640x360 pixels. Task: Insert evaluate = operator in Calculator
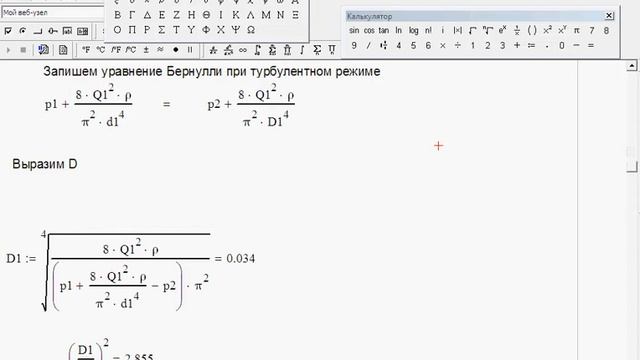(591, 45)
